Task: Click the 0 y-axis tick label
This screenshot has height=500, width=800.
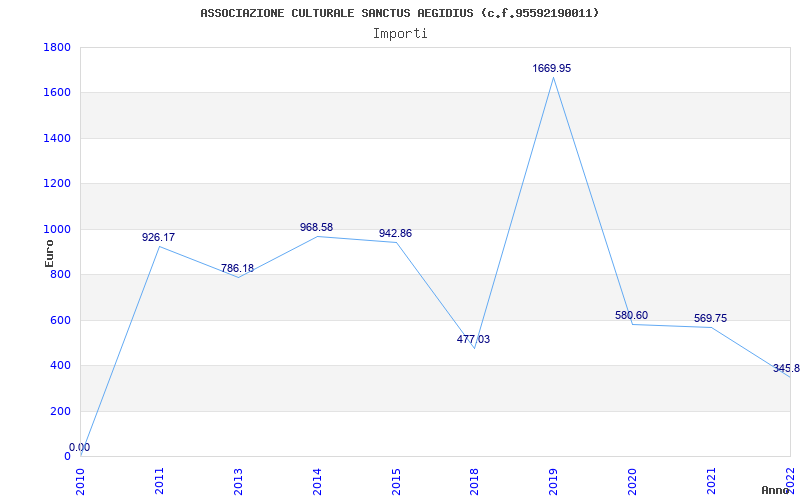Action: click(67, 457)
